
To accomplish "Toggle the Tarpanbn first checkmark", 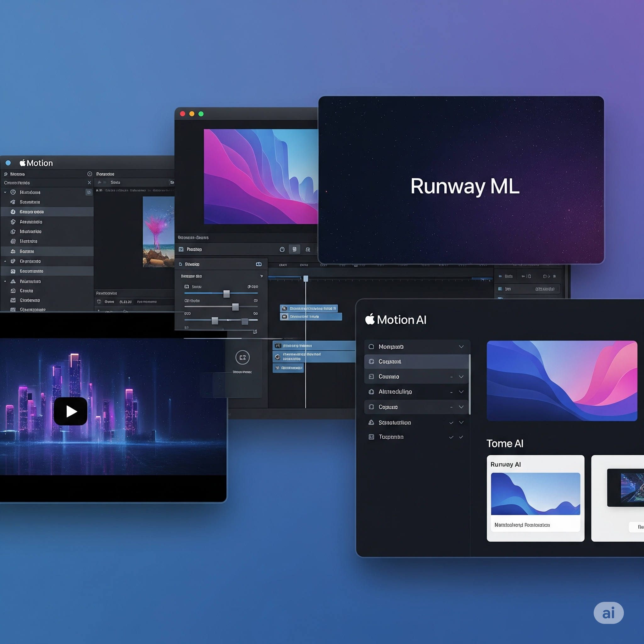I will point(451,437).
